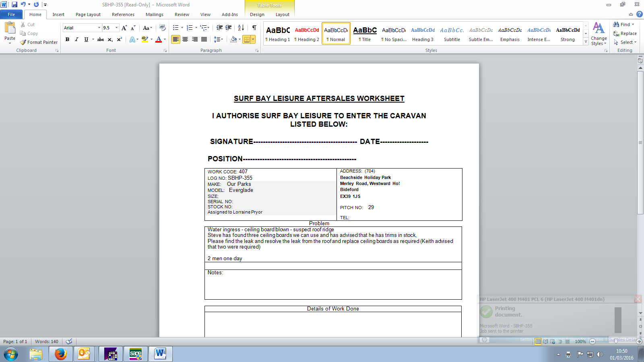Image resolution: width=644 pixels, height=362 pixels.
Task: Click the Decrease Indent icon
Action: pos(219,28)
